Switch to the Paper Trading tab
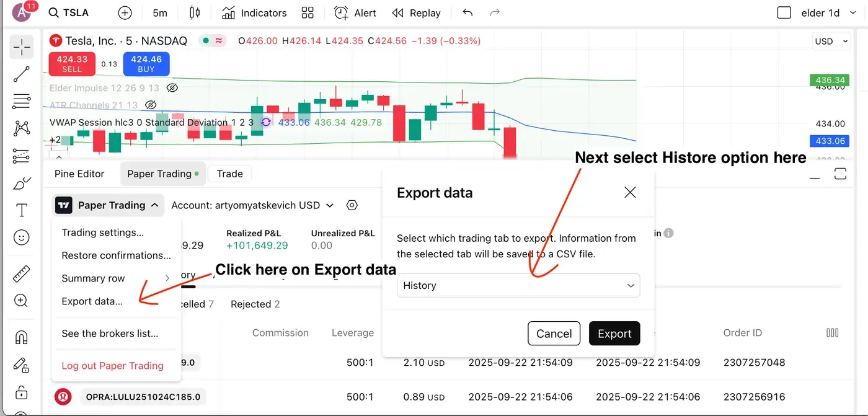Viewport: 868px width, 416px height. (163, 174)
